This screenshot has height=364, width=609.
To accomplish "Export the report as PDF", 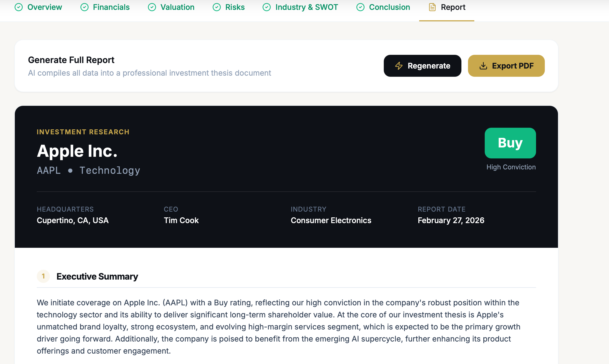I will coord(506,66).
